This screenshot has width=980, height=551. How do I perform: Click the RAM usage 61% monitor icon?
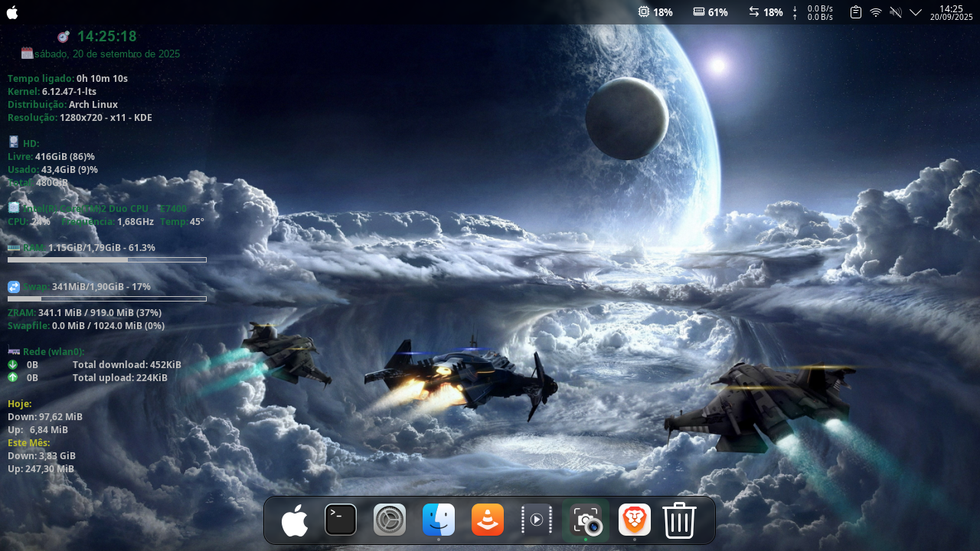point(699,12)
